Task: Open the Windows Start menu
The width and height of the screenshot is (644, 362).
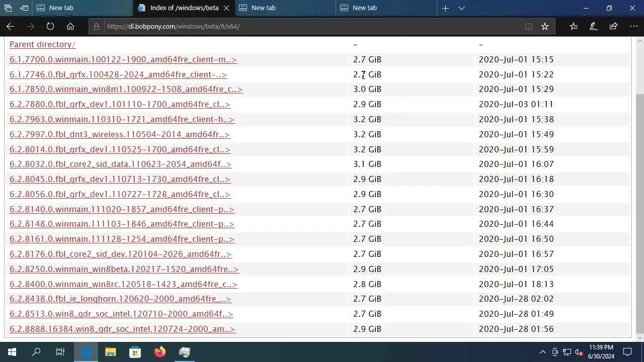Action: point(12,352)
